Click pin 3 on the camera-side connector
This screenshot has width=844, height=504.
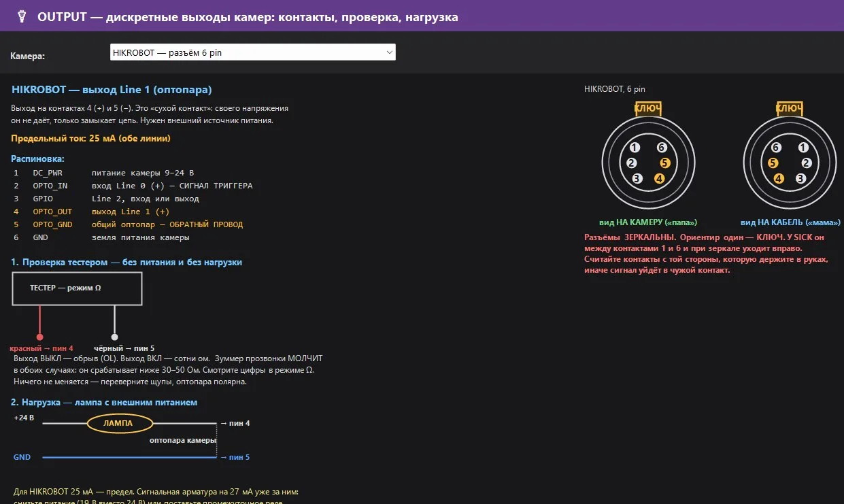pos(637,179)
